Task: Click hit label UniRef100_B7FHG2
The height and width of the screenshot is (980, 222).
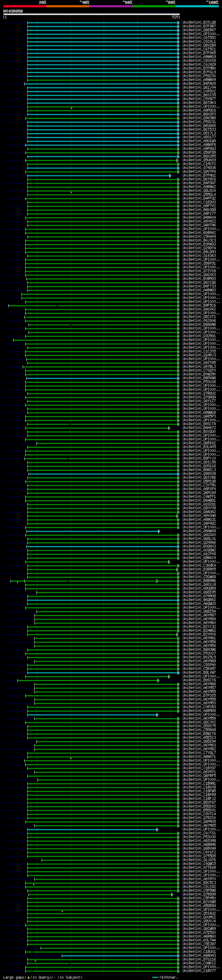Action: [199, 175]
